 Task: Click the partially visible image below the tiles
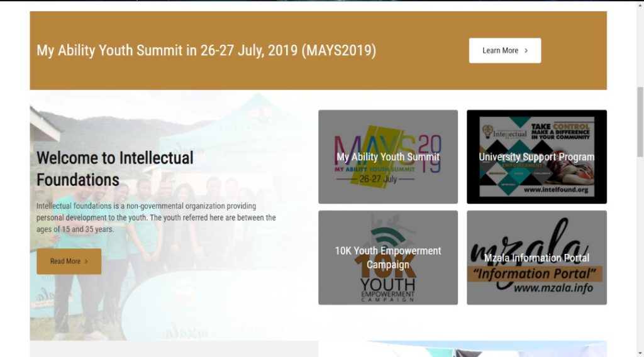click(x=462, y=349)
